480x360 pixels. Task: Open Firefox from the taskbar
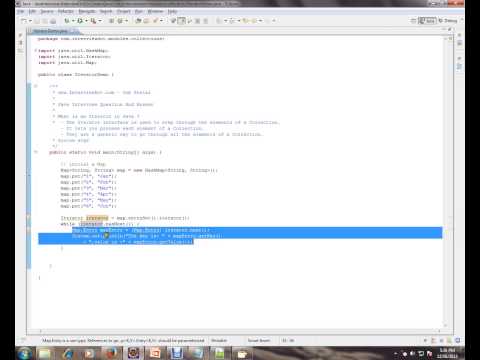111,353
